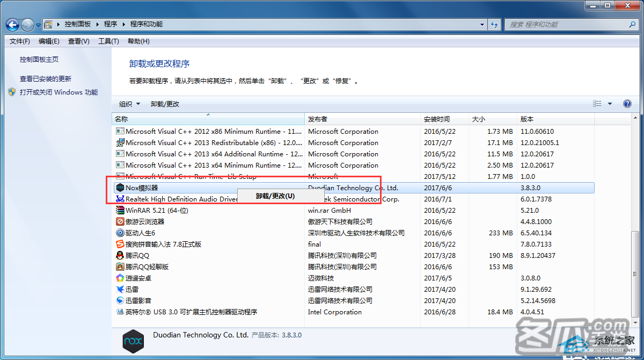Click the Realtek High Definition Audio Driver icon
The image size is (644, 360).
coord(120,199)
